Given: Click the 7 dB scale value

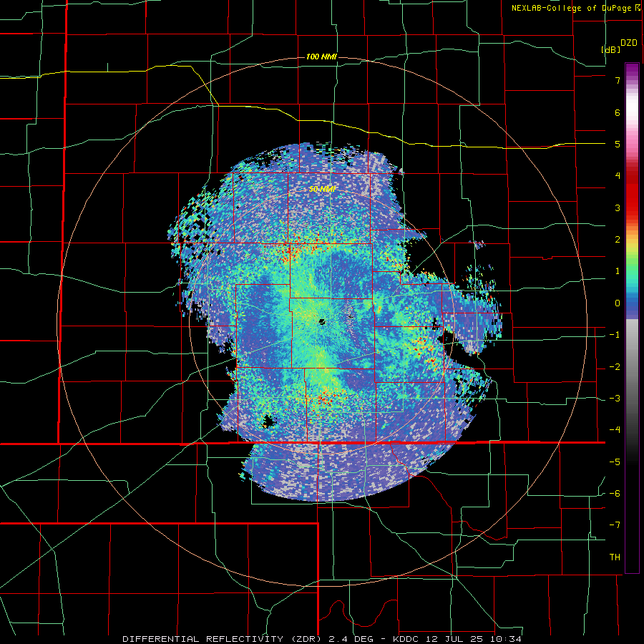Looking at the screenshot, I should 618,80.
